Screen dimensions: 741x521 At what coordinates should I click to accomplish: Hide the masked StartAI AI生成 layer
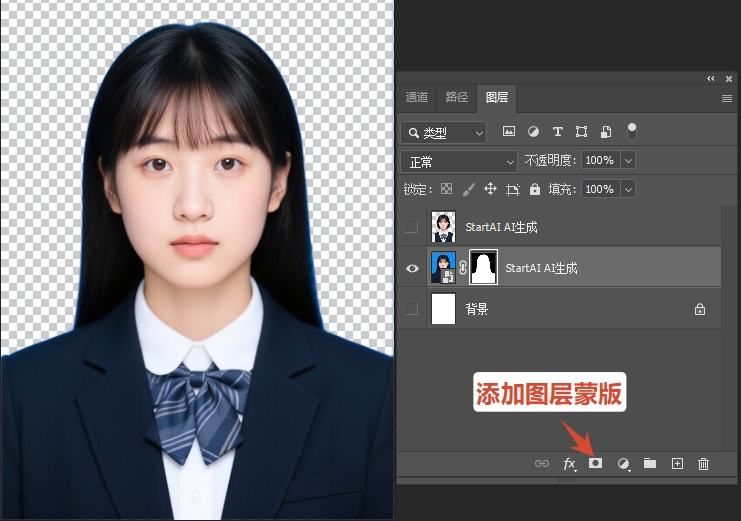pos(412,268)
